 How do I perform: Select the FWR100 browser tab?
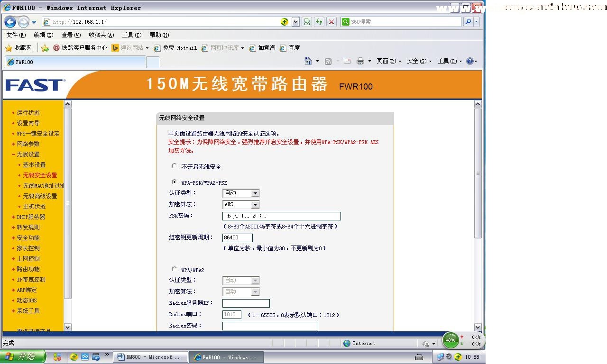pos(75,62)
